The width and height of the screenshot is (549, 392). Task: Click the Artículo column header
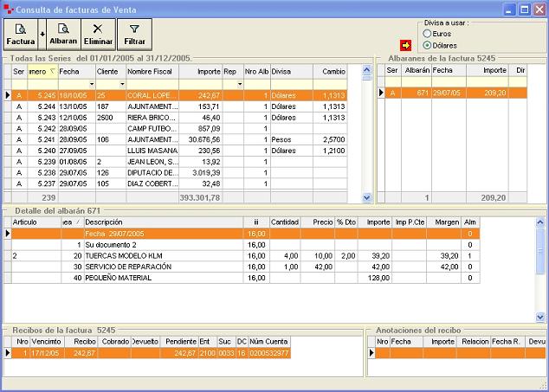click(36, 222)
